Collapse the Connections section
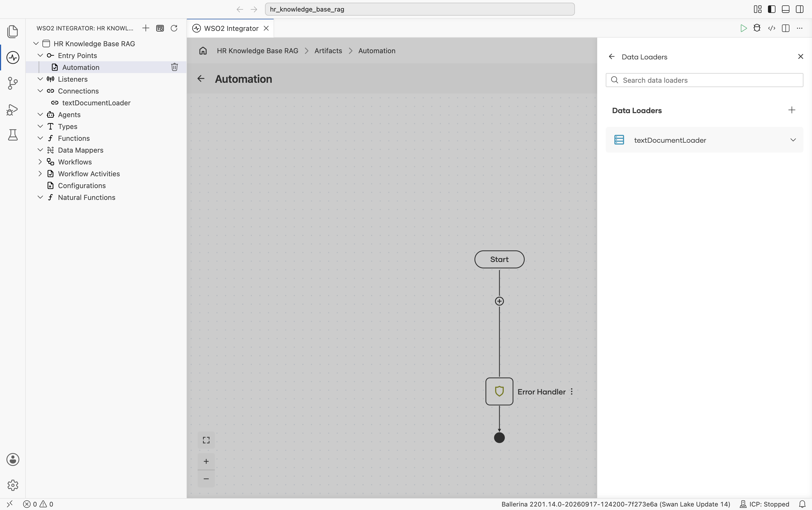Image resolution: width=812 pixels, height=510 pixels. tap(40, 91)
